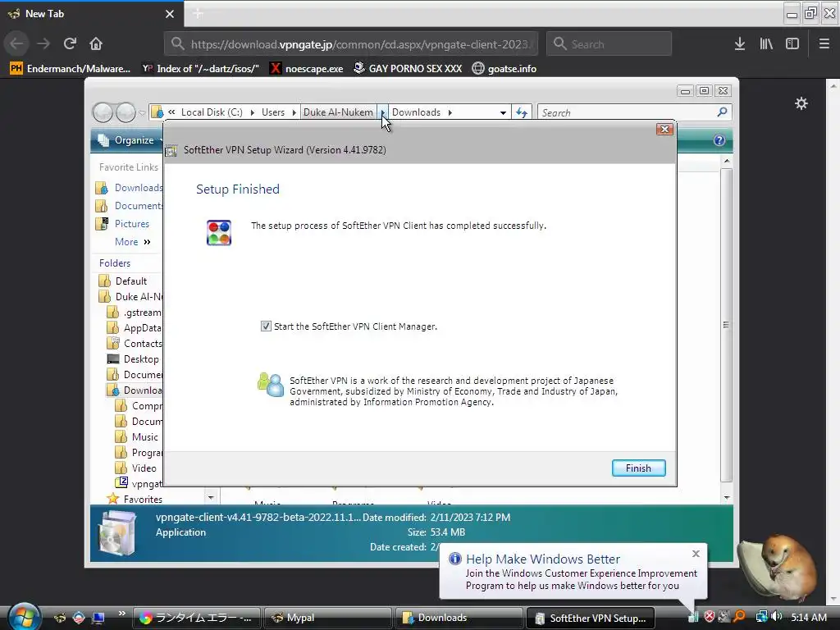Click the Explorer file list scrollbar
The width and height of the screenshot is (840, 630).
[727, 325]
